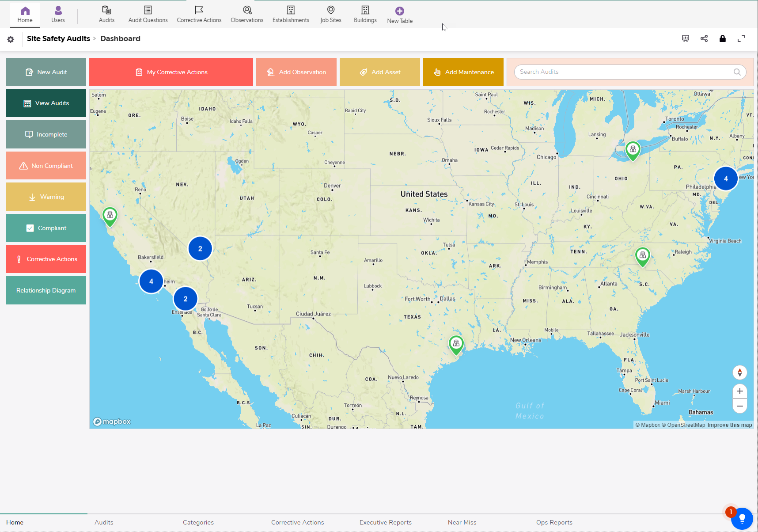Enter presentation mode from the header

coord(685,38)
